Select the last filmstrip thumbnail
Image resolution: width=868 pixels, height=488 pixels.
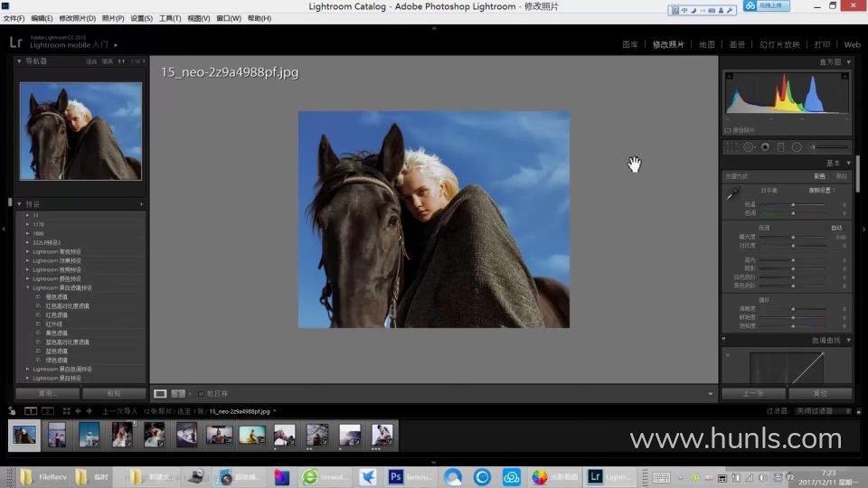(x=382, y=435)
